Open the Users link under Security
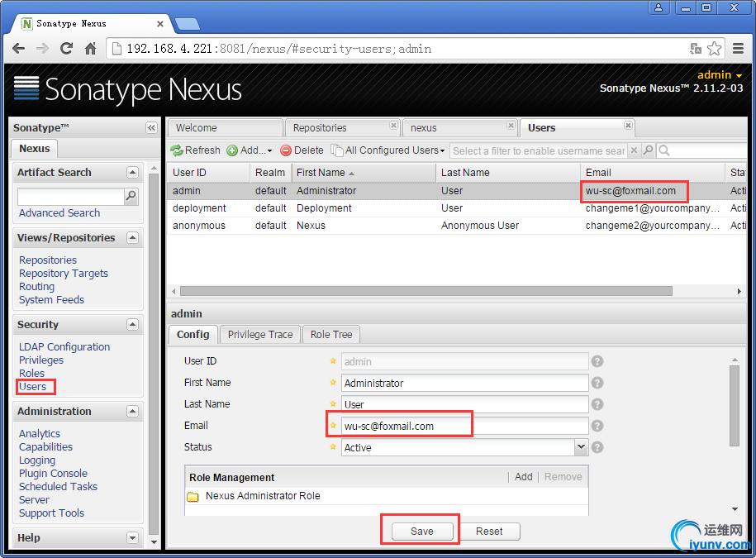The height and width of the screenshot is (558, 756). coord(32,386)
